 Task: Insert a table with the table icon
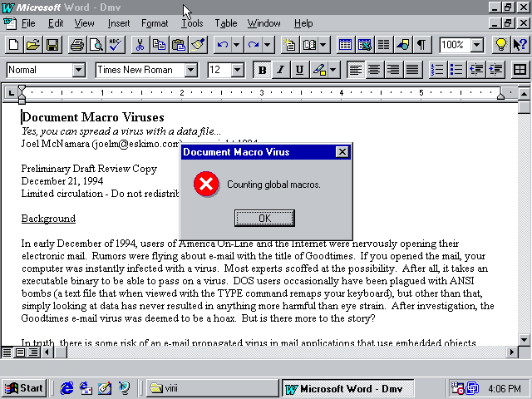pos(345,45)
